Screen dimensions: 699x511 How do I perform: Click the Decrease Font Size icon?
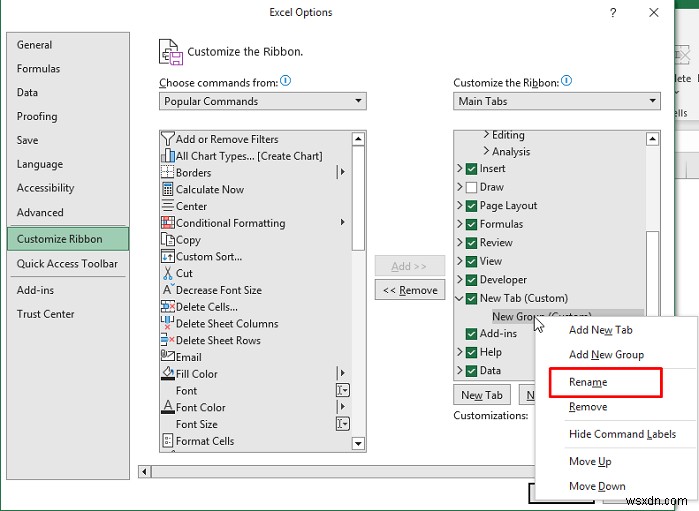pos(168,290)
